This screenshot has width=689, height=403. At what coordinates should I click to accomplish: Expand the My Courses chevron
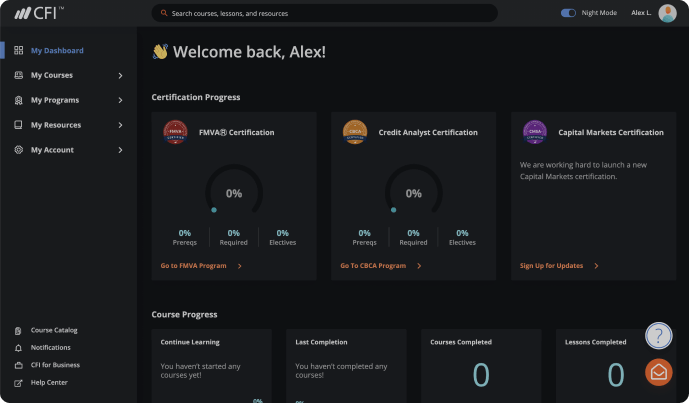coord(120,75)
